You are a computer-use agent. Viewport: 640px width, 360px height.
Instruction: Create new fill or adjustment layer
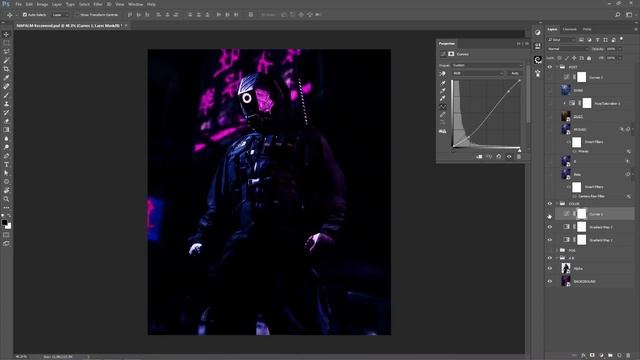pos(601,356)
